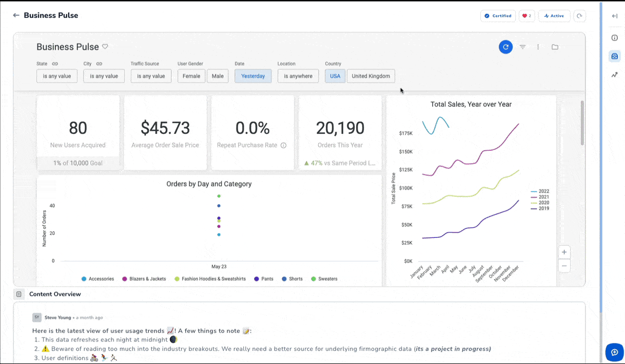Click the Orders by Day and Category title
625x364 pixels.
coord(209,184)
